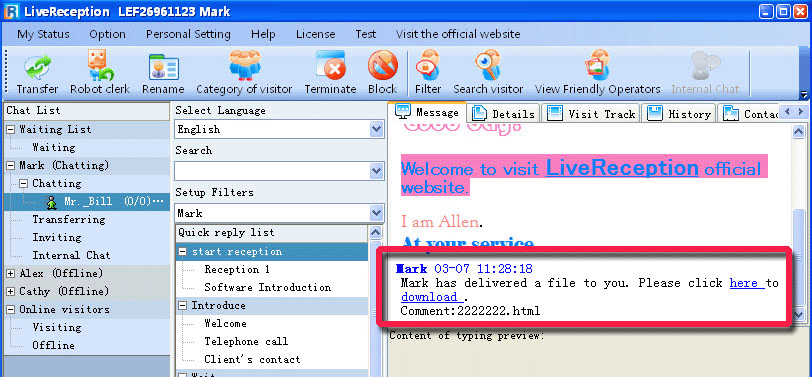Select the Internal Chat tree item
The height and width of the screenshot is (377, 812).
71,256
